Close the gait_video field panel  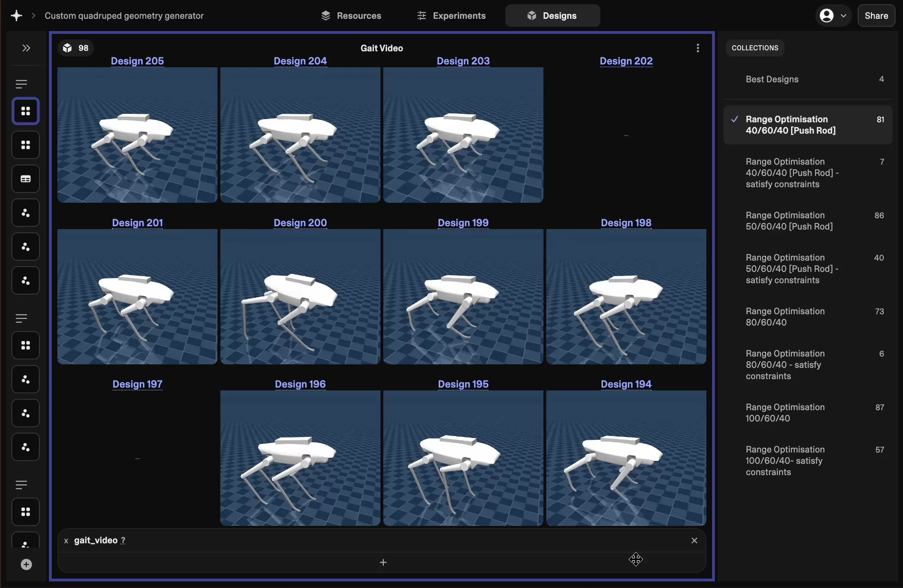click(694, 540)
